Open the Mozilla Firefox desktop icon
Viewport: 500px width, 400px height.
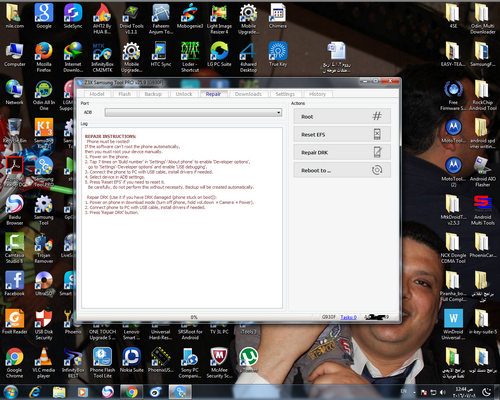(44, 57)
